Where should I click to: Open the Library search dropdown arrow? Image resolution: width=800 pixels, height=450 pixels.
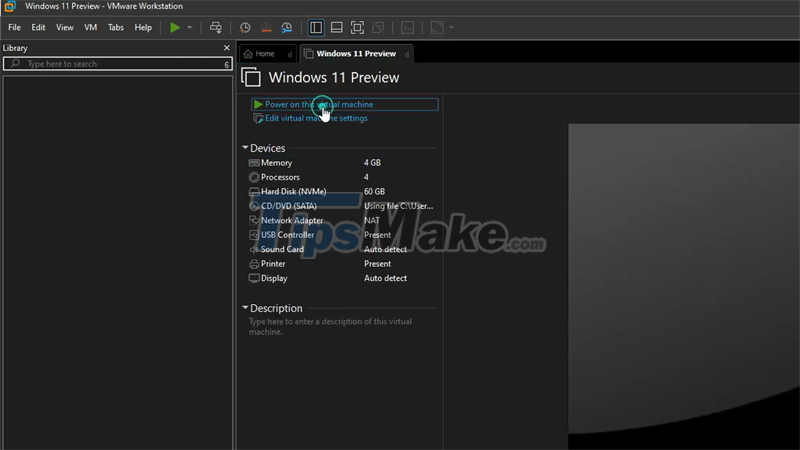pos(227,64)
